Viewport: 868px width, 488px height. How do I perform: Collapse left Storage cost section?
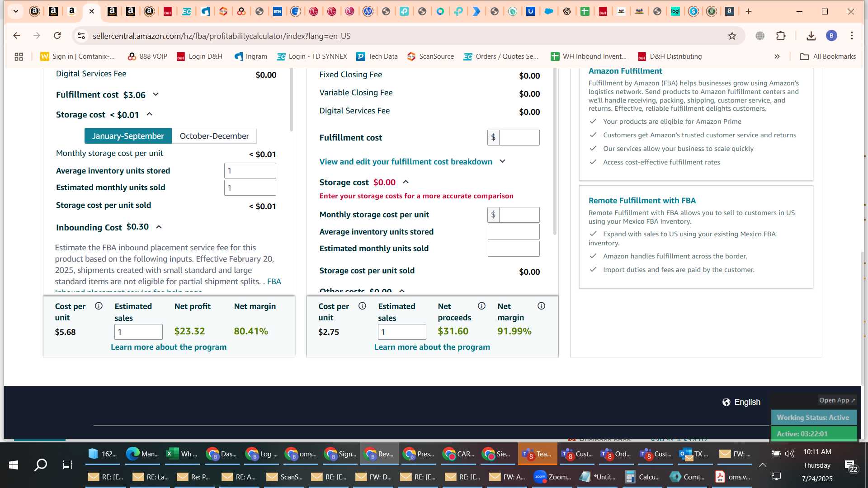point(149,114)
